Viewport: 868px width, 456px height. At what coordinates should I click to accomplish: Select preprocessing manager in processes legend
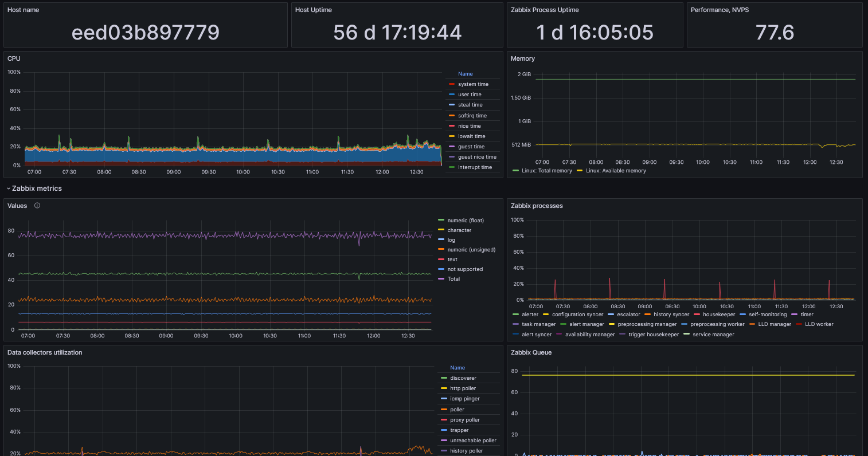click(647, 324)
